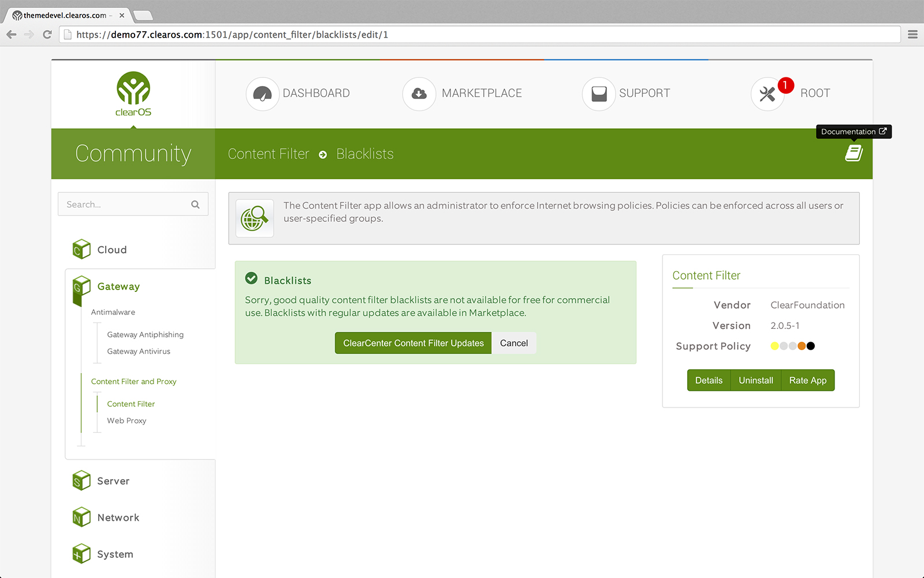Viewport: 924px width, 578px height.
Task: Collapse the Gateway menu section
Action: coord(118,287)
